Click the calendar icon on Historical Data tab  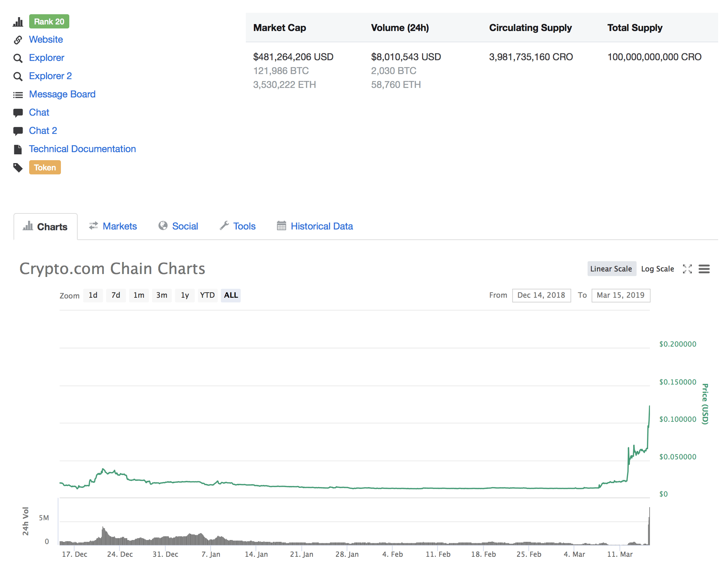click(282, 226)
